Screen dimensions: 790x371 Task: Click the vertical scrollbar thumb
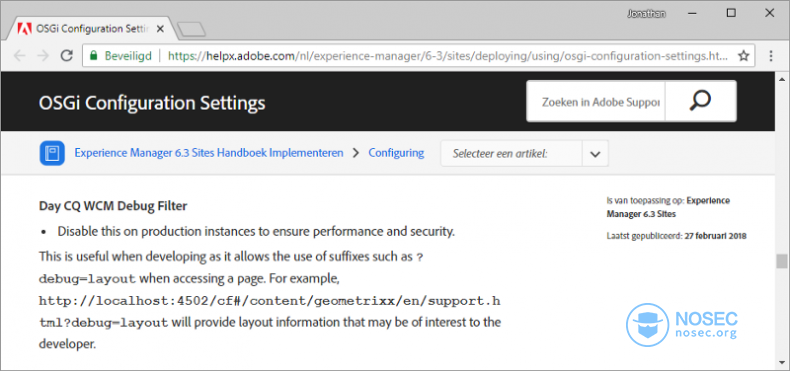coord(781,262)
